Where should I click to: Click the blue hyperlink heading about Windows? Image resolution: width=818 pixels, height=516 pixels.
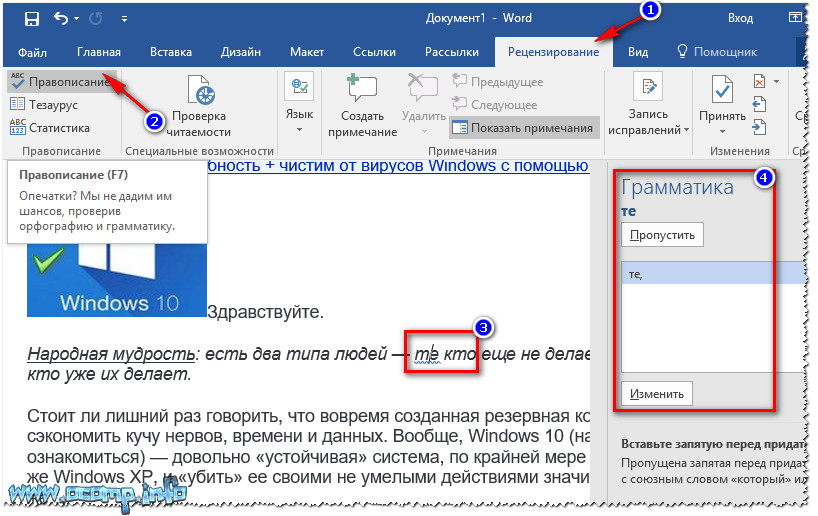tap(398, 166)
